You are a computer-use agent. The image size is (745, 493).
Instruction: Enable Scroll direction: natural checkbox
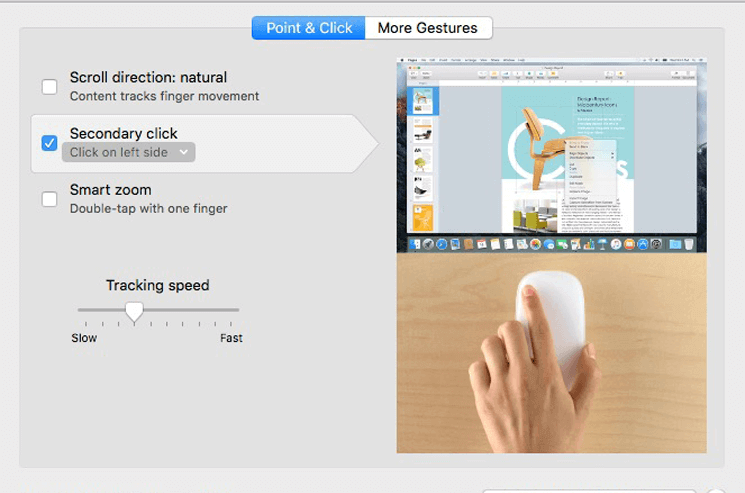point(49,87)
